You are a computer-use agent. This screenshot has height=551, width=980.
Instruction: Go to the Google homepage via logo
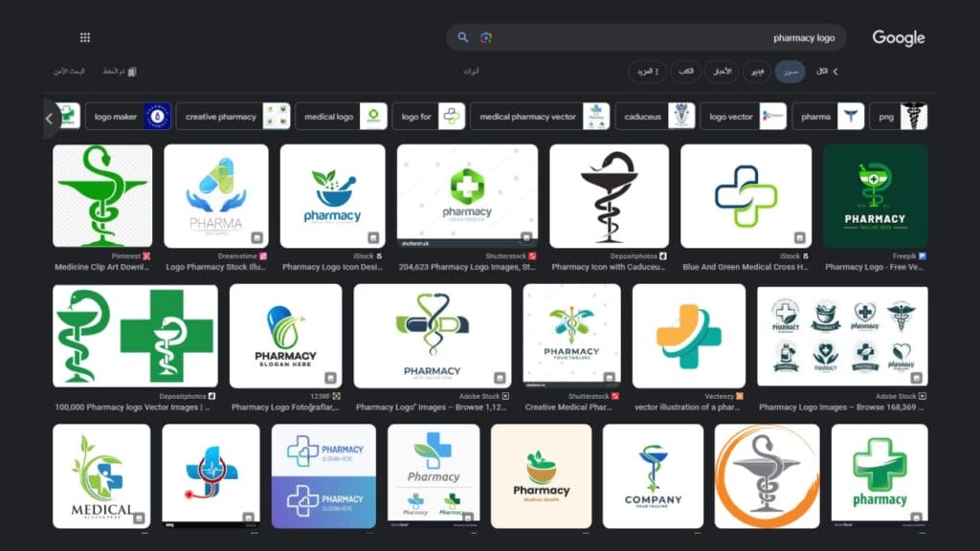click(x=898, y=37)
